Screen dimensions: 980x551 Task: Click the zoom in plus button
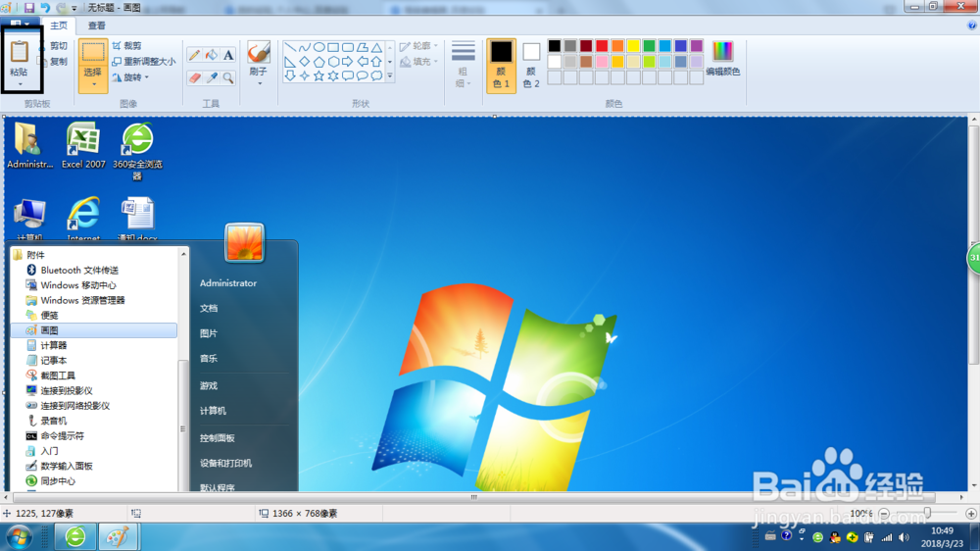(970, 514)
